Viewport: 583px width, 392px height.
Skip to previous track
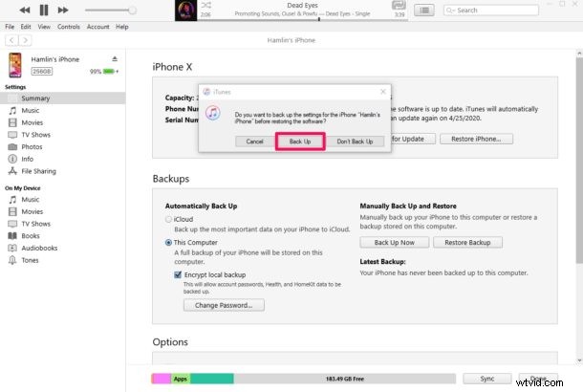(25, 11)
